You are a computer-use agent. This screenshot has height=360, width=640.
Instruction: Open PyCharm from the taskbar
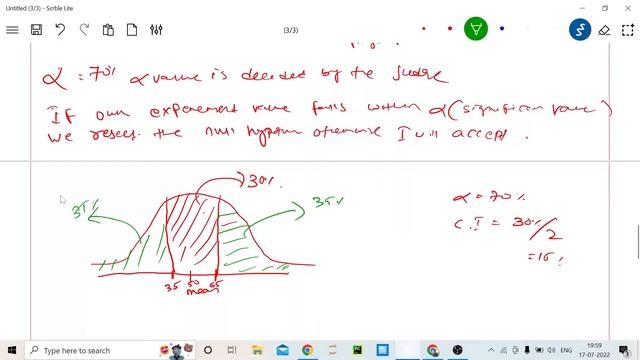point(358,350)
